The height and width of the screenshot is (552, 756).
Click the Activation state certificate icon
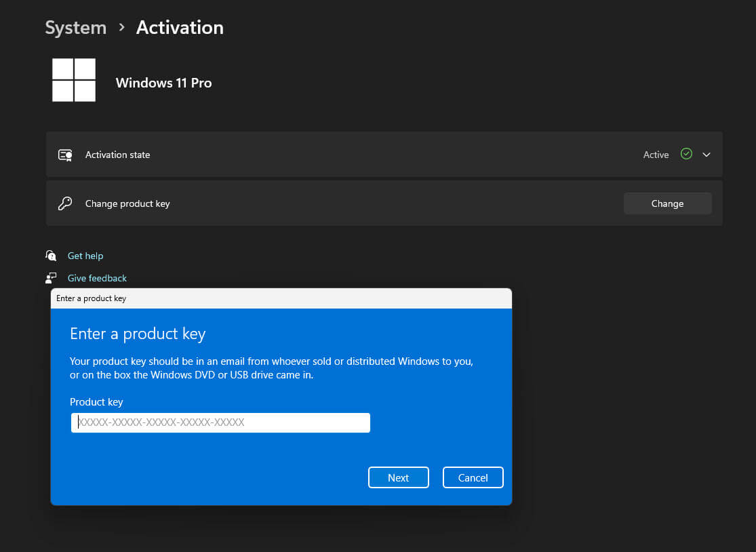click(x=64, y=155)
